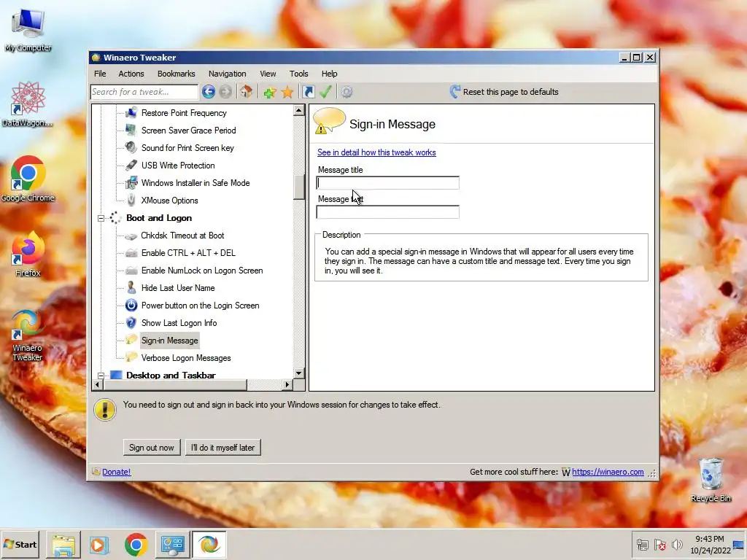
Task: Select Enable NumLock on Logon Screen
Action: click(x=202, y=271)
